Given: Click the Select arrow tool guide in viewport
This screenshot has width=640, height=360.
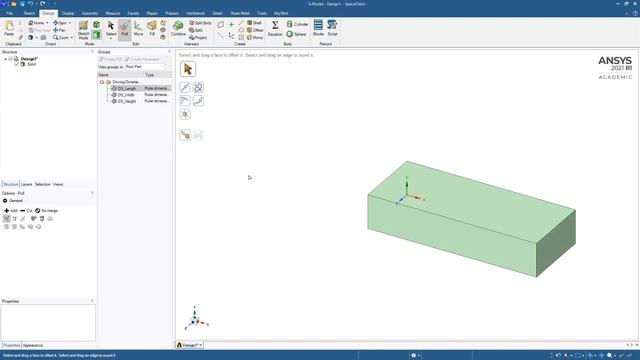Looking at the screenshot, I should pyautogui.click(x=188, y=69).
